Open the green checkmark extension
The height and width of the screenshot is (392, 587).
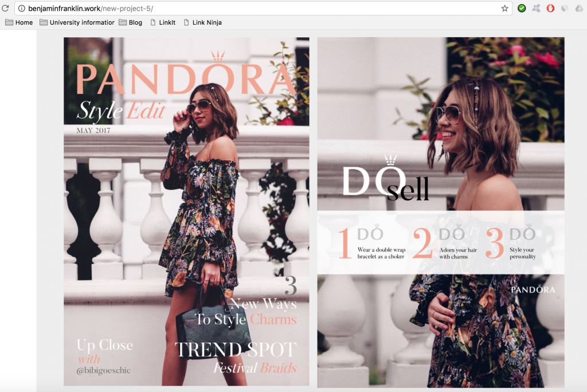tap(522, 8)
